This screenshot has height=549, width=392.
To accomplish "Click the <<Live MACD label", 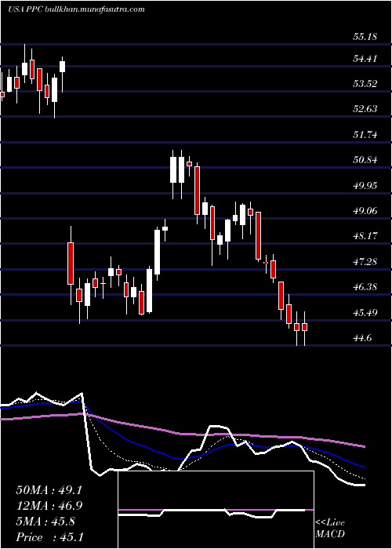I will point(330,529).
